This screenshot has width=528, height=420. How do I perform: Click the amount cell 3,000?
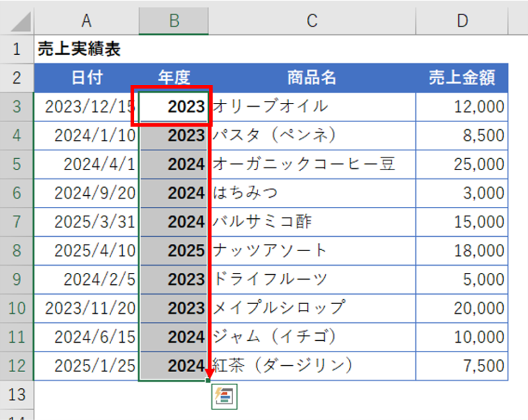click(462, 193)
